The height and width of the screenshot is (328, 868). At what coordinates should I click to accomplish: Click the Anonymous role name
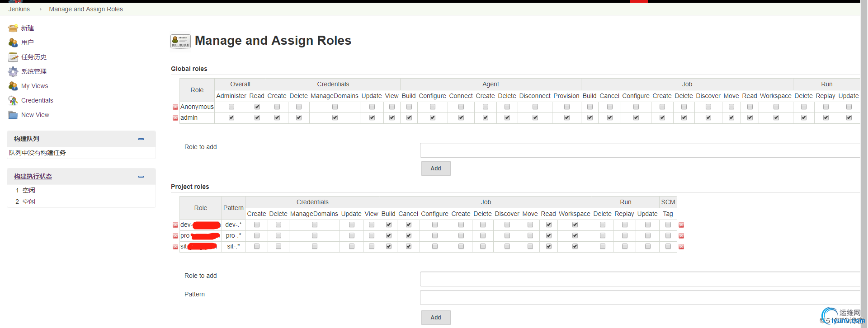(197, 107)
